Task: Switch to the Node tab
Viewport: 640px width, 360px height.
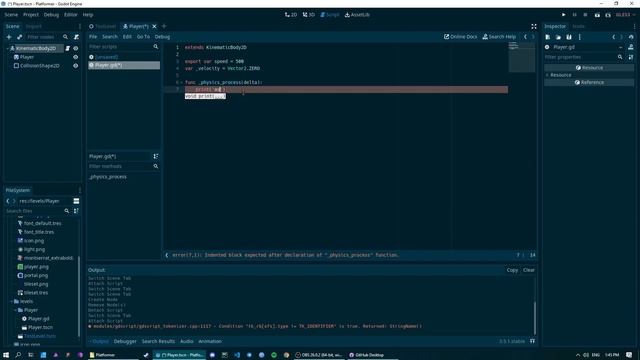Action: [x=578, y=26]
